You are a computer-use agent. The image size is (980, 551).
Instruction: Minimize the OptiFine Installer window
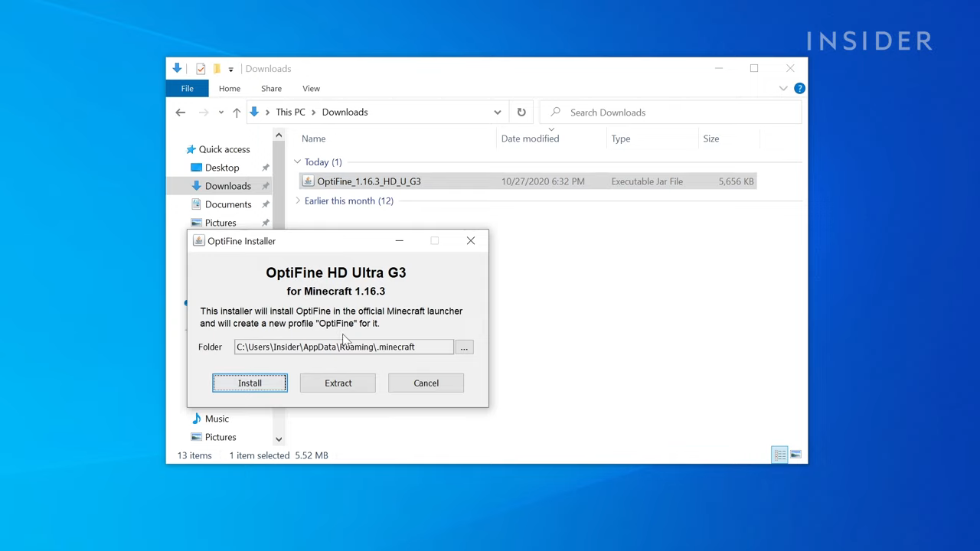pos(399,241)
